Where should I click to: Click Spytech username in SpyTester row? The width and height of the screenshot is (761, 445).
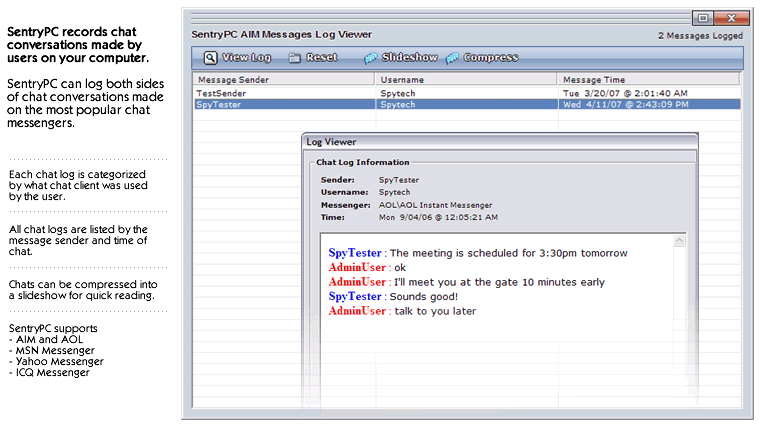[x=397, y=104]
